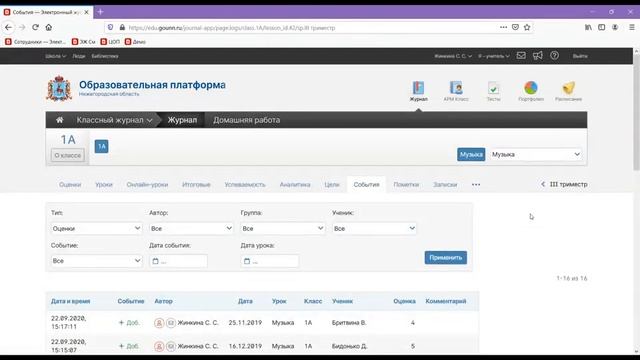Open the ЦОП bookmark
640x360 pixels.
click(110, 42)
